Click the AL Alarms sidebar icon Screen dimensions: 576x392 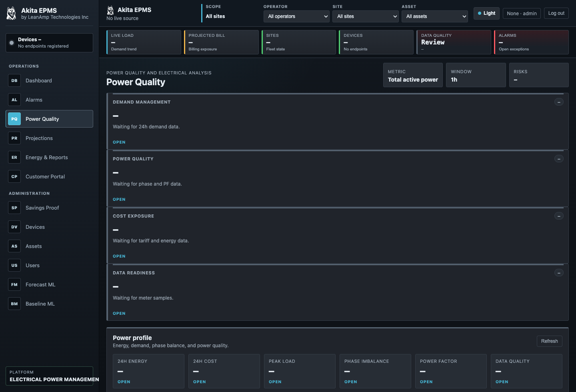point(14,100)
